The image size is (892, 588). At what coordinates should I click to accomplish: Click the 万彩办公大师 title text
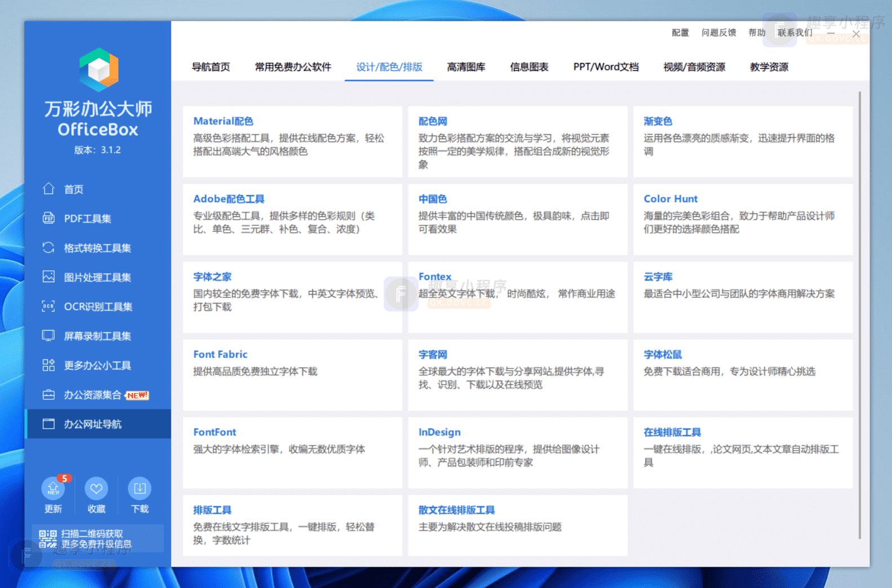[x=98, y=109]
